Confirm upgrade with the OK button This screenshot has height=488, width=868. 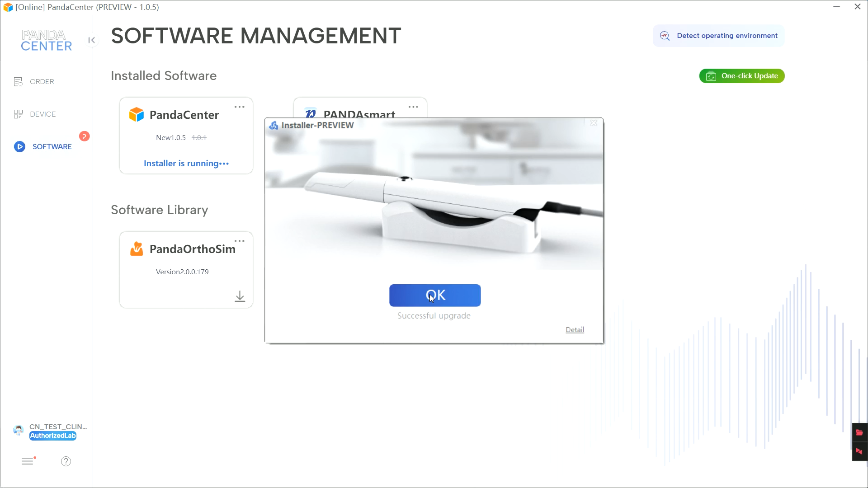click(x=435, y=296)
